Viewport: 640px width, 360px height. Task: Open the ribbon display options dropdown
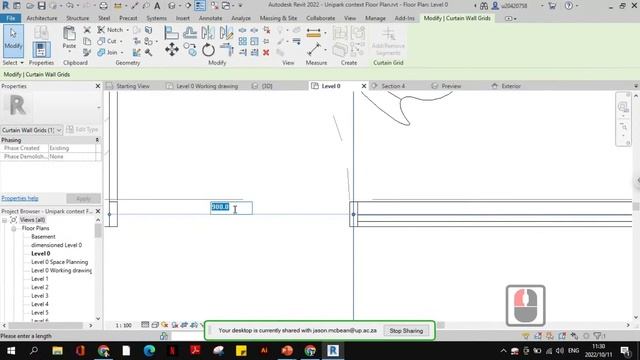click(511, 18)
